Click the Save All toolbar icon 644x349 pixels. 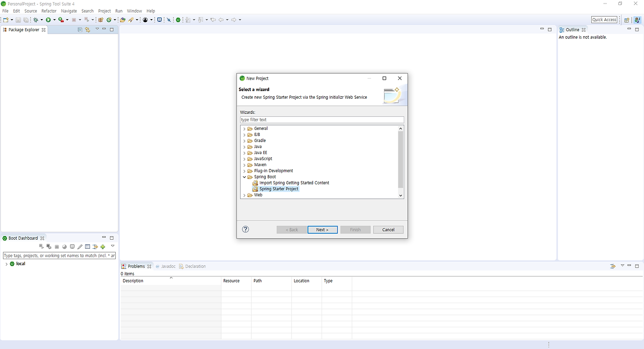tap(26, 20)
